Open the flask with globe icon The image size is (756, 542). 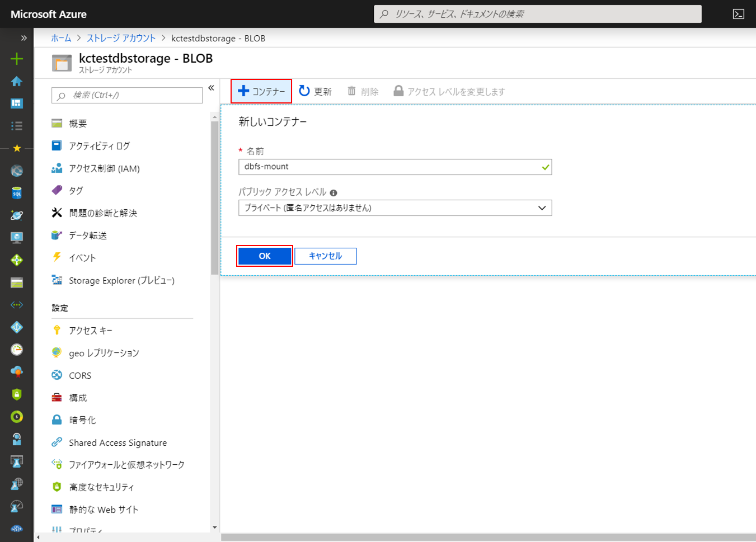17,484
